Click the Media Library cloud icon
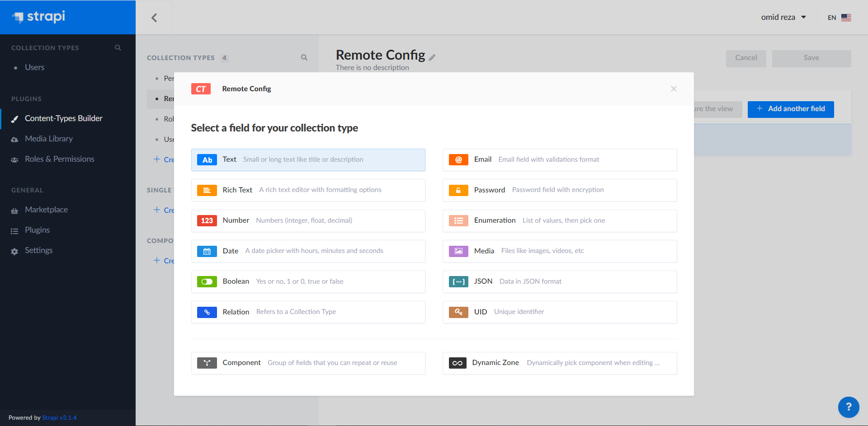Screen dimensions: 868x426 [x=14, y=140]
